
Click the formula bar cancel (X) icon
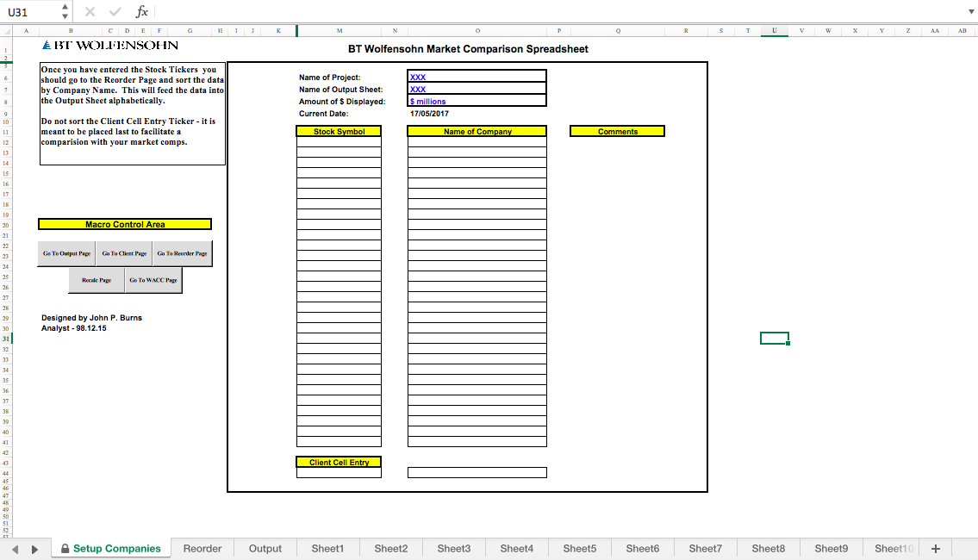(90, 12)
